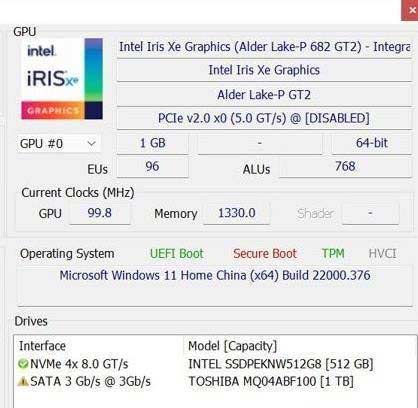Click the UEFI Boot indicator

tap(177, 254)
